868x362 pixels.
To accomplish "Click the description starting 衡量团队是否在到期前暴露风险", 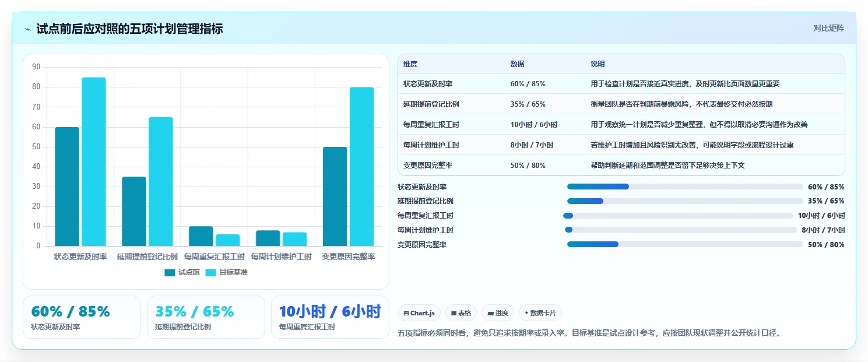I will pyautogui.click(x=681, y=104).
